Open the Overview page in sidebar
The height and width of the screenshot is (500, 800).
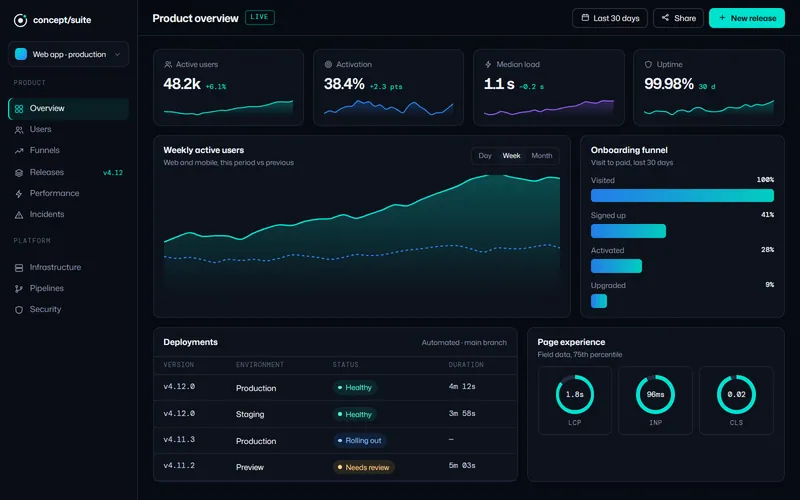tap(68, 109)
